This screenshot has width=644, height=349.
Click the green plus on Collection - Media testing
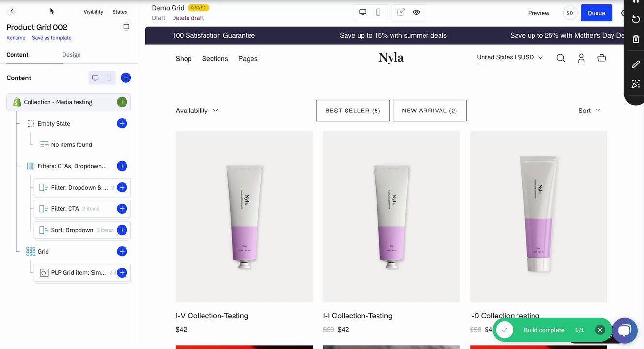pos(122,102)
